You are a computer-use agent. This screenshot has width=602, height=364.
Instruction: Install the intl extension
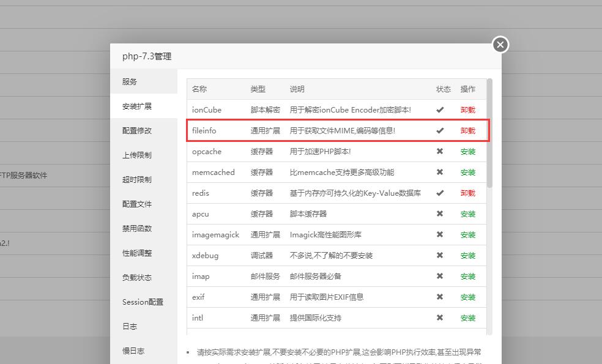[467, 318]
